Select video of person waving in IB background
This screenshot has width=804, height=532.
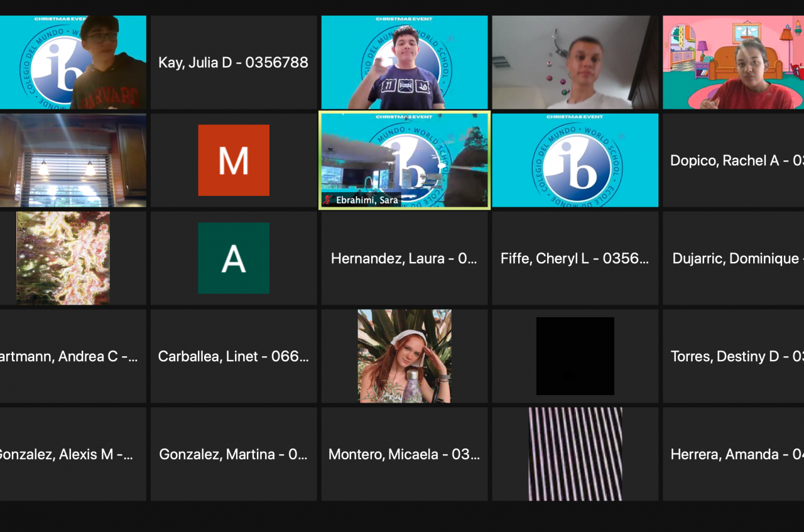(405, 62)
